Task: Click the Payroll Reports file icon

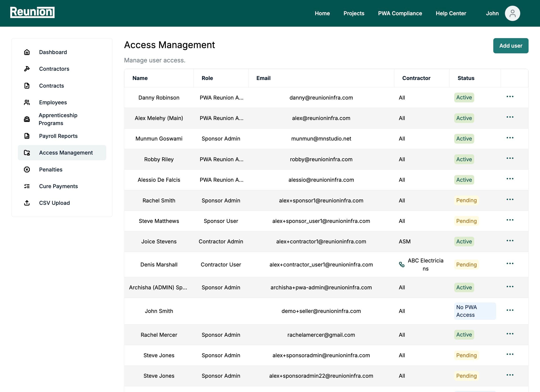Action: point(27,136)
